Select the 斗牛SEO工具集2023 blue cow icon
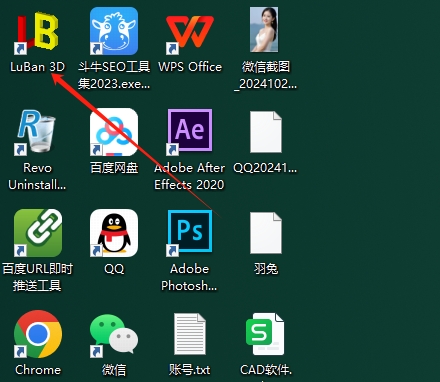 (114, 31)
